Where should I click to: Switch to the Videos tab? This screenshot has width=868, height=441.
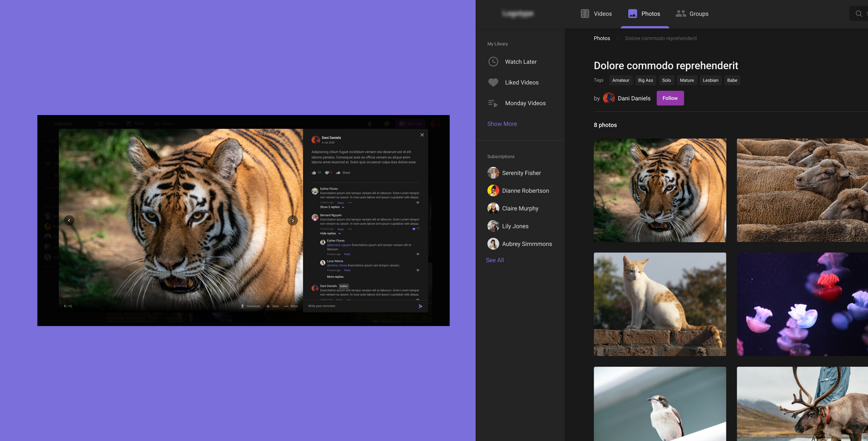point(596,14)
